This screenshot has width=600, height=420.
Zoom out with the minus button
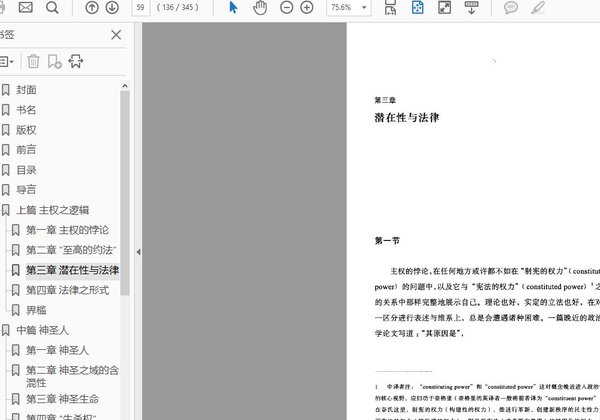pos(287,8)
